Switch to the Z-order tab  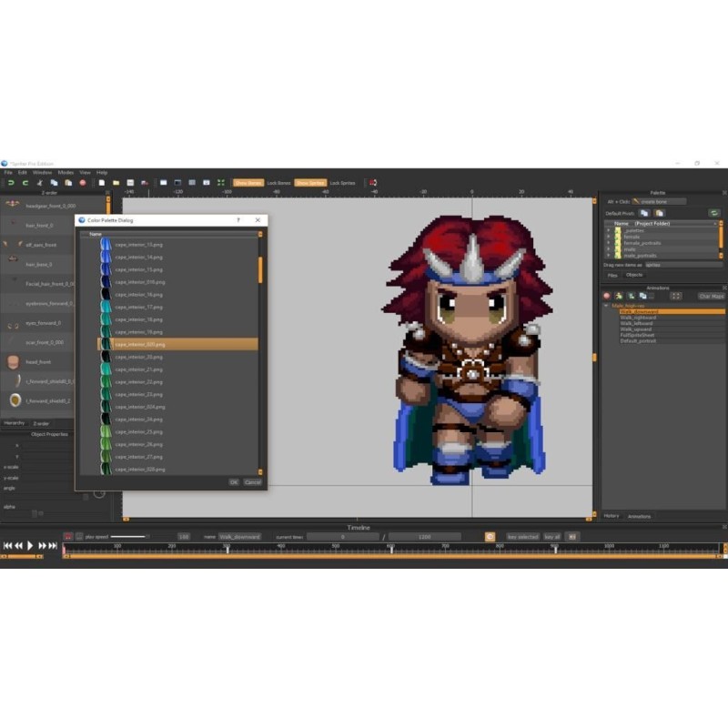point(41,423)
